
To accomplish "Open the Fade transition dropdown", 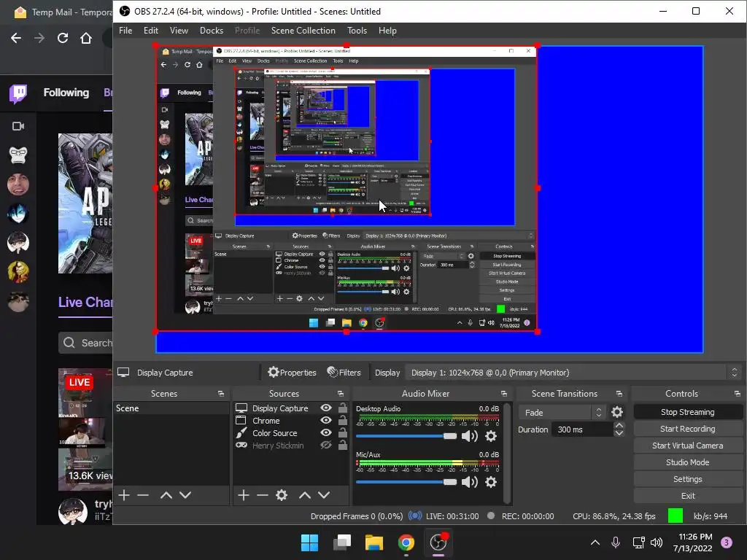I will [562, 413].
